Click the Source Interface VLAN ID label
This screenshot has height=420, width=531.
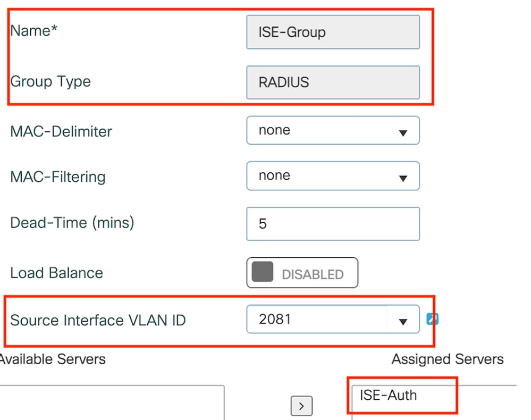pyautogui.click(x=98, y=320)
